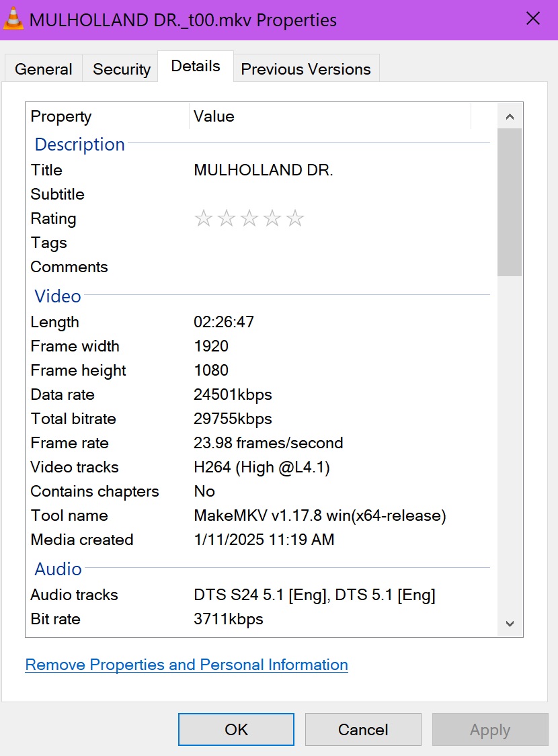
Task: Confirm the dialog with OK
Action: (237, 730)
